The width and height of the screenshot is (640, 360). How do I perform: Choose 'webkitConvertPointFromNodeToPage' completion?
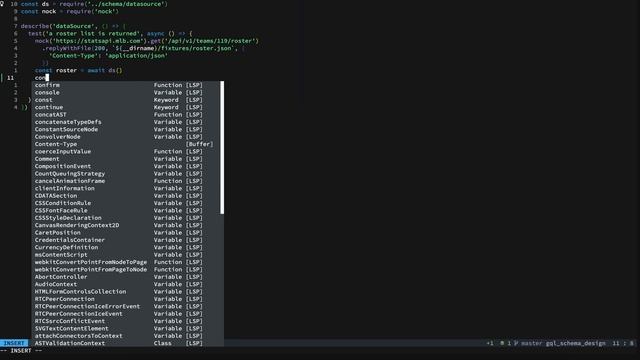tap(128, 262)
